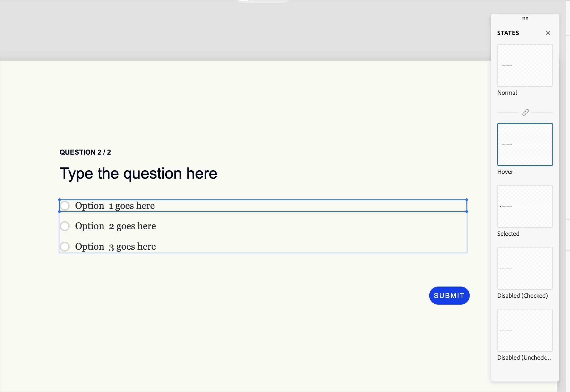Select the Disabled (Checked) state thumbnail
This screenshot has width=570, height=392.
coord(525,268)
